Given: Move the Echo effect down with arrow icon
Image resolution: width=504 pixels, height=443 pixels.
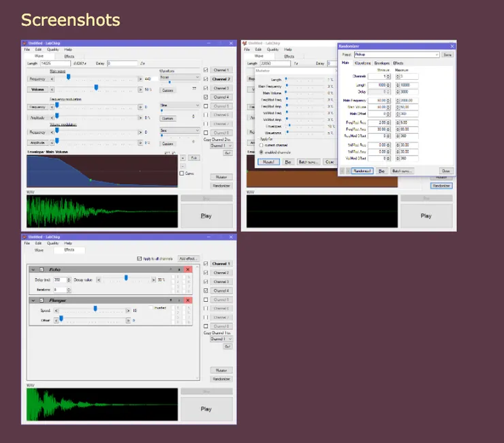Looking at the screenshot, I should pyautogui.click(x=179, y=270).
